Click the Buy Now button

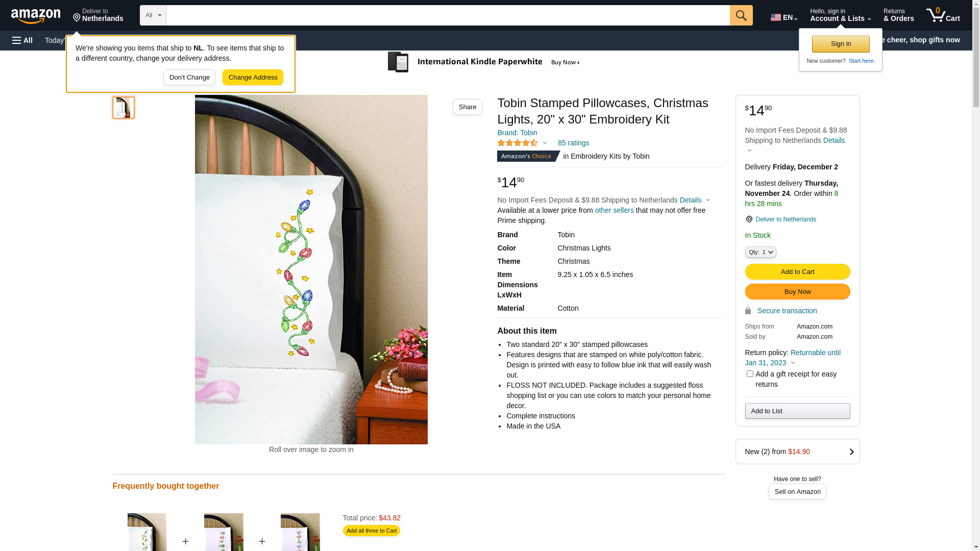tap(797, 292)
